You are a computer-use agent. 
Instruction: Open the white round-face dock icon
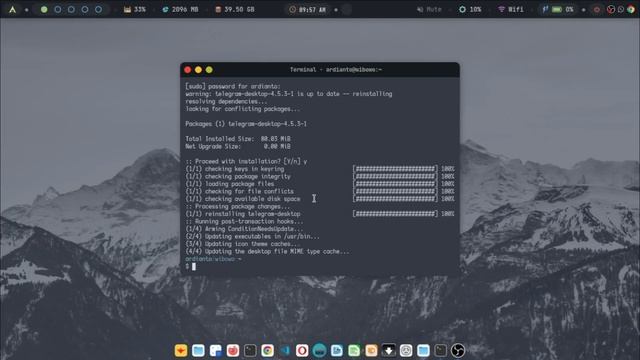pyautogui.click(x=406, y=350)
